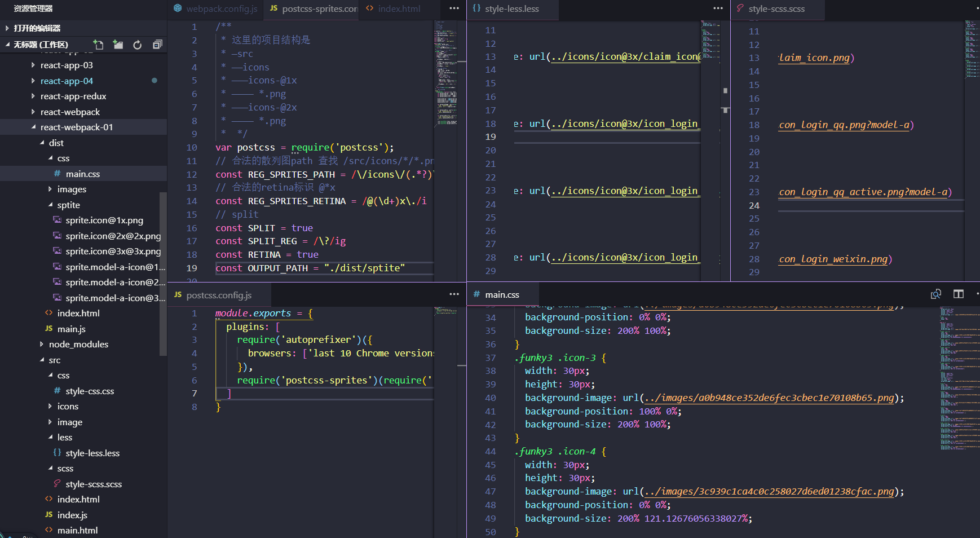The image size is (980, 538).
Task: Click the magnifier file icon beside main.css tab
Action: point(936,294)
